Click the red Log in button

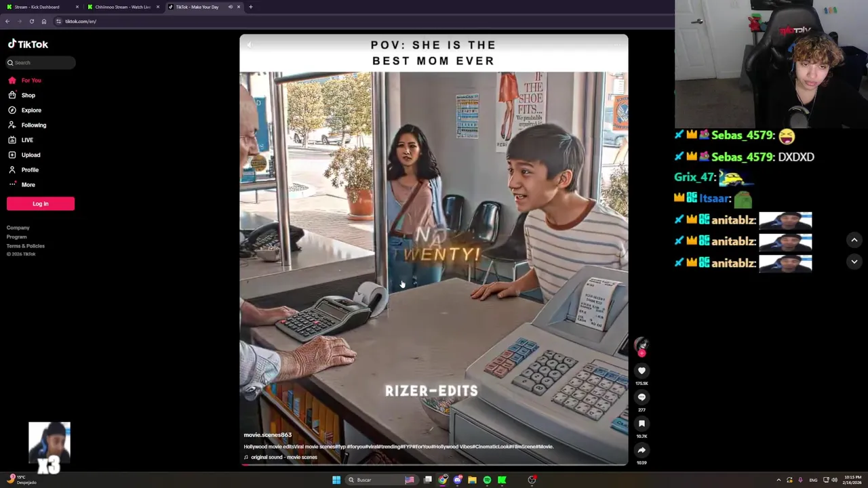coord(41,203)
